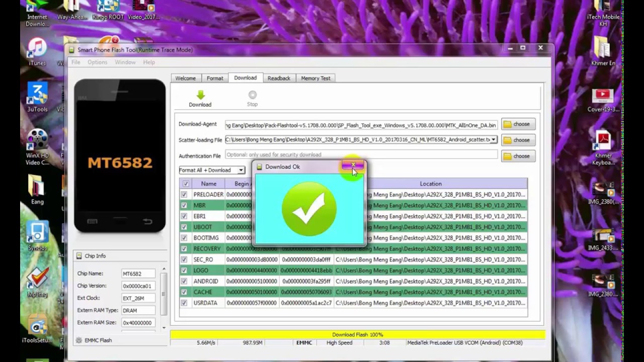Screen dimensions: 644x362
Task: Click the Smart Phone Flash Tool title icon
Action: 71,50
